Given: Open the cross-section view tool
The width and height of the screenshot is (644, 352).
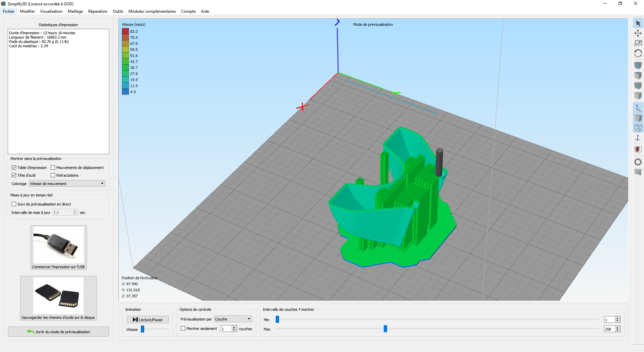Looking at the screenshot, I should 638,150.
